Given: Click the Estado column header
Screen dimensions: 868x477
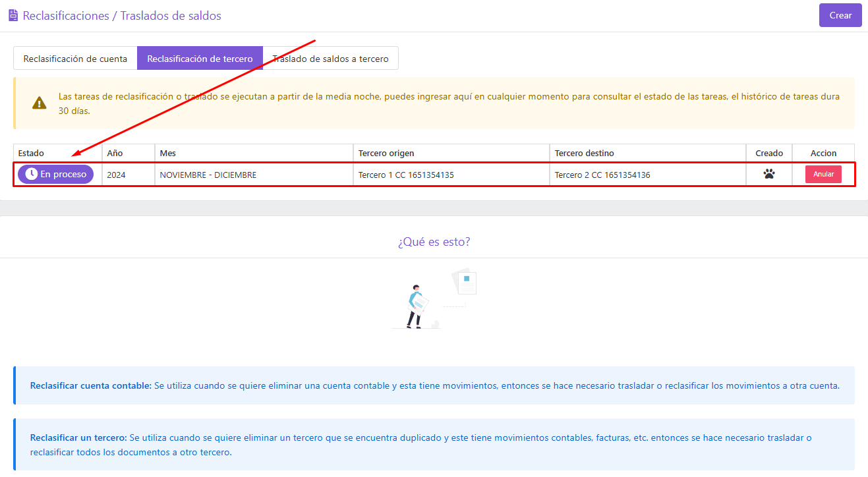Looking at the screenshot, I should click(57, 153).
